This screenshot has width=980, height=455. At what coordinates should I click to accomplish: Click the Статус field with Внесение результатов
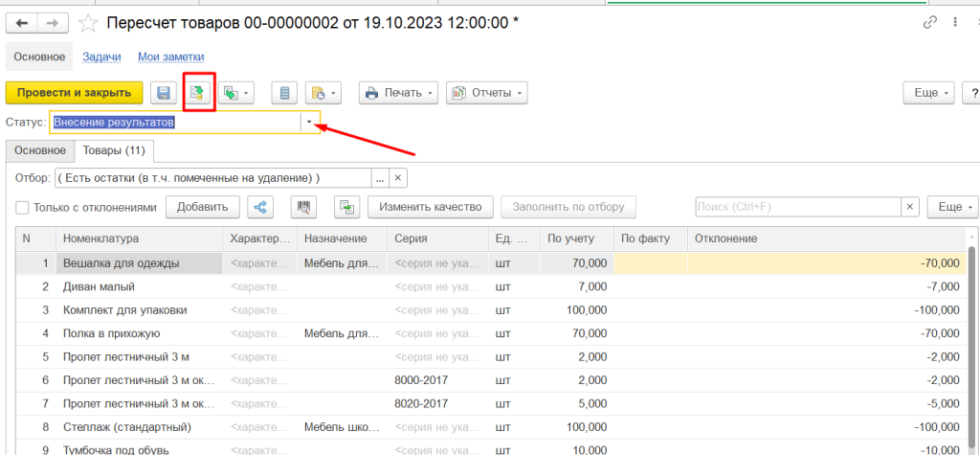click(176, 123)
